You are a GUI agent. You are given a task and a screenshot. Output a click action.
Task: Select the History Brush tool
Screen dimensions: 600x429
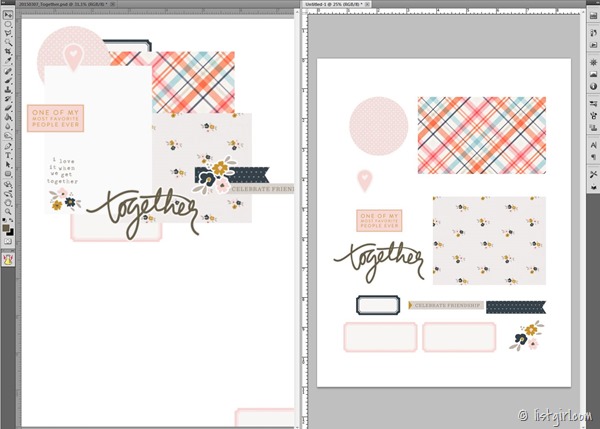[x=8, y=99]
